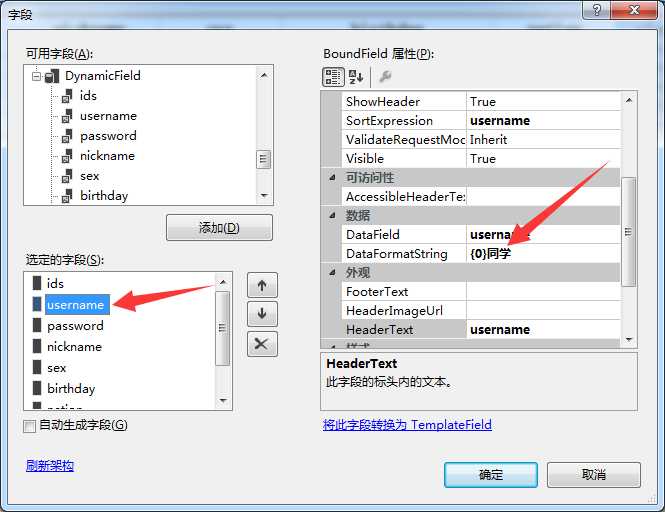Click the empty AccessibleHeaderText value field
665x512 pixels.
click(x=543, y=197)
